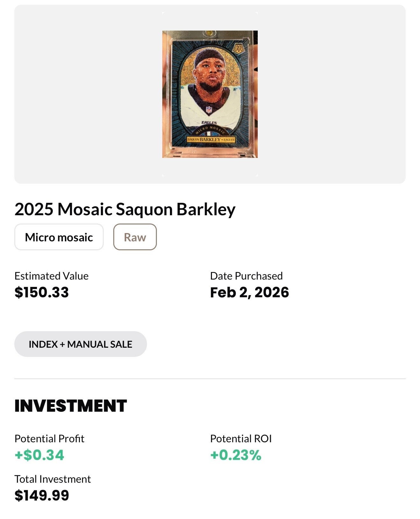Click the Potential Profit label
The height and width of the screenshot is (519, 420).
tap(49, 438)
